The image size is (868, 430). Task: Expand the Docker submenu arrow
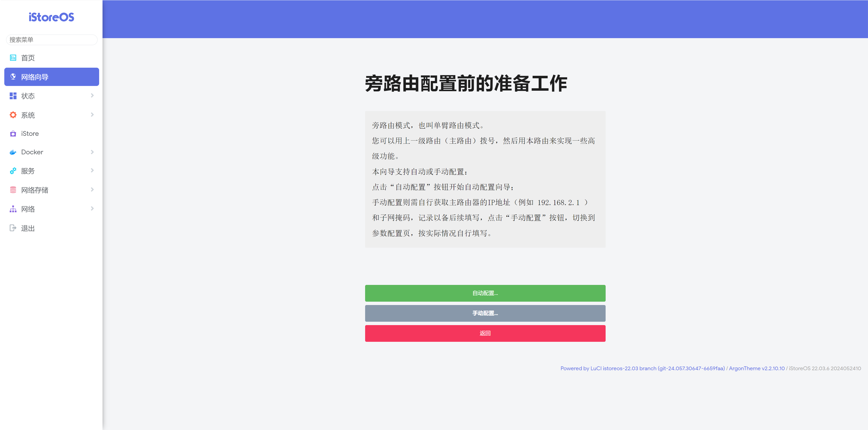point(92,152)
